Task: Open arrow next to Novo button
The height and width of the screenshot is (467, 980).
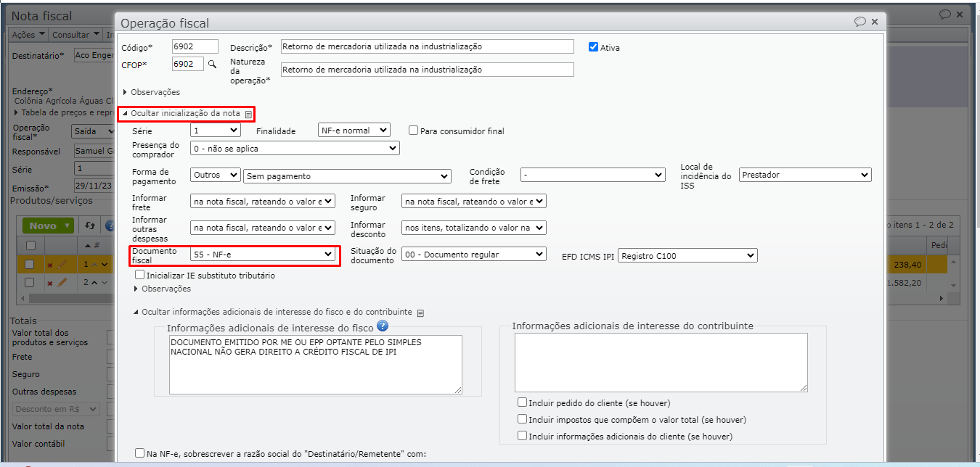Action: [68, 226]
